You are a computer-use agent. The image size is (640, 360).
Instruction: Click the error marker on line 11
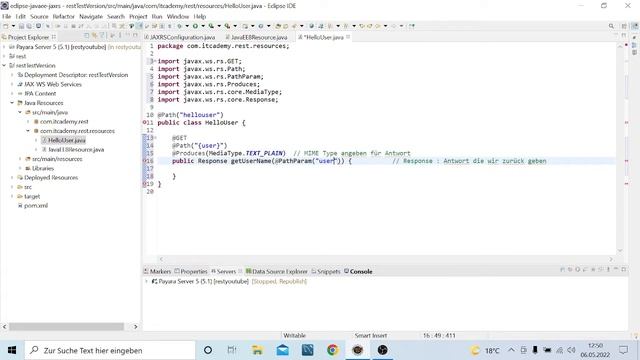tap(144, 122)
